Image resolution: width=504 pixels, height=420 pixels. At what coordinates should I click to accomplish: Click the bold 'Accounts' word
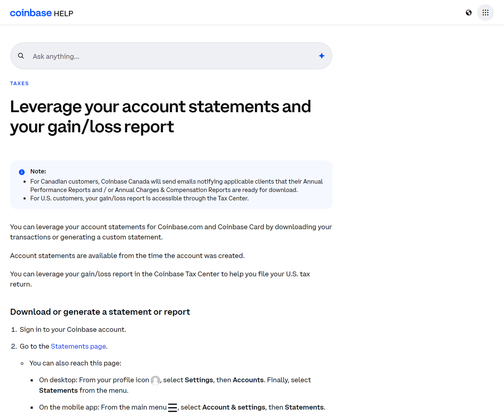[248, 380]
